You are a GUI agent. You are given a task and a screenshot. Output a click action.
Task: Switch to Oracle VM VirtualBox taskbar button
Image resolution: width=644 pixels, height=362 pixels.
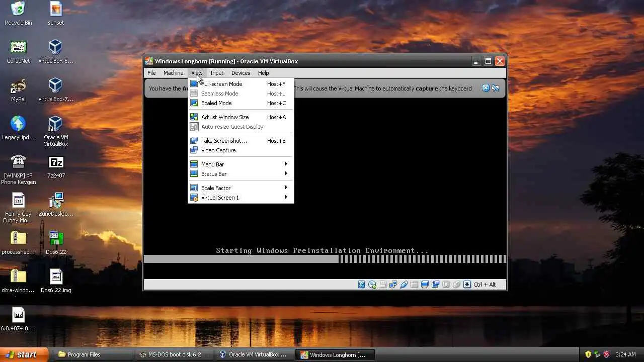[254, 354]
